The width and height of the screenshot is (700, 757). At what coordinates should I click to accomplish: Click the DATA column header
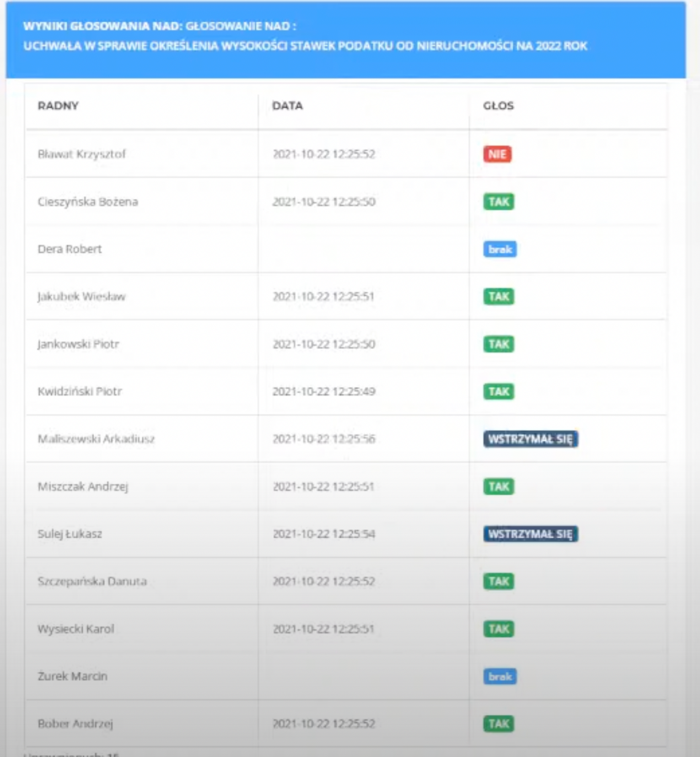(x=287, y=106)
